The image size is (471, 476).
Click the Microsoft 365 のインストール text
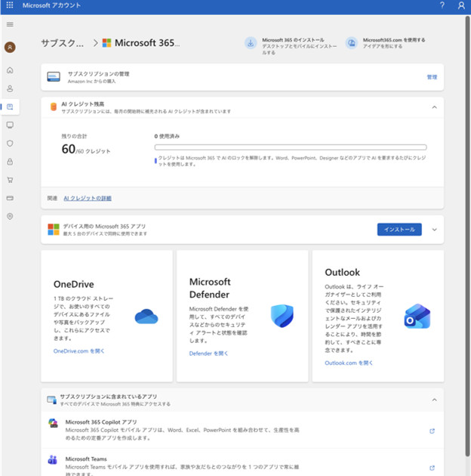point(294,40)
